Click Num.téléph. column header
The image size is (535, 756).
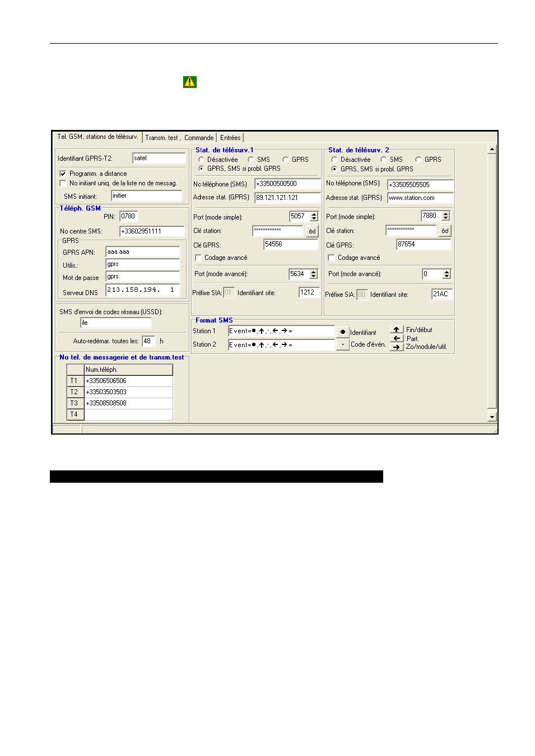[128, 370]
